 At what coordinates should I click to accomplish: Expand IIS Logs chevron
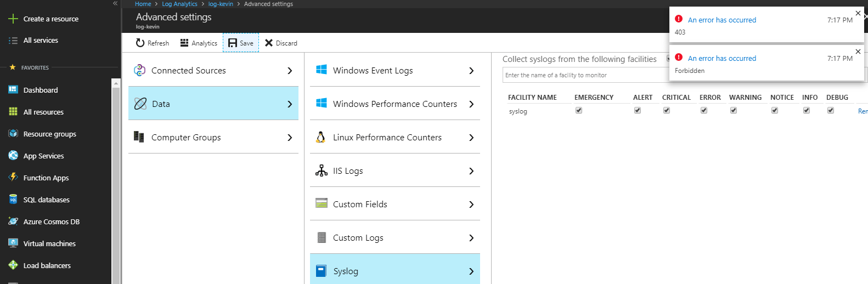[x=471, y=171]
